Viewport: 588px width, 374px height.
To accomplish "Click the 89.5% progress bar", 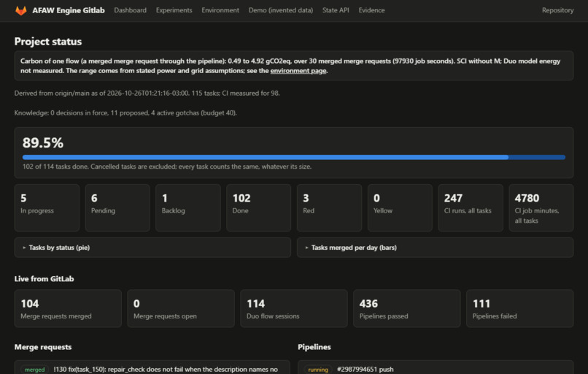I will tap(293, 157).
